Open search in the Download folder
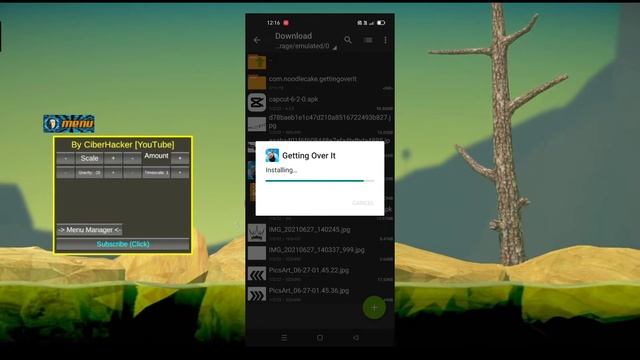This screenshot has width=640, height=360. pyautogui.click(x=348, y=40)
